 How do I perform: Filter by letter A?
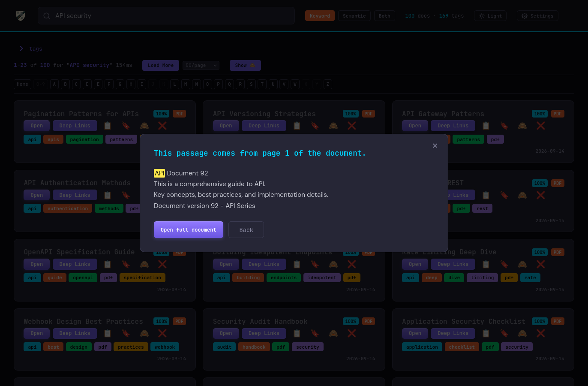point(54,84)
